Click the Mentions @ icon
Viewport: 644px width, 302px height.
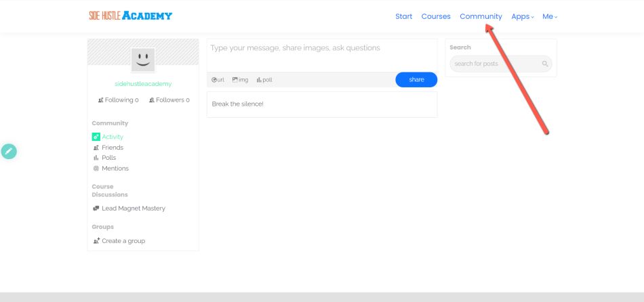(96, 168)
